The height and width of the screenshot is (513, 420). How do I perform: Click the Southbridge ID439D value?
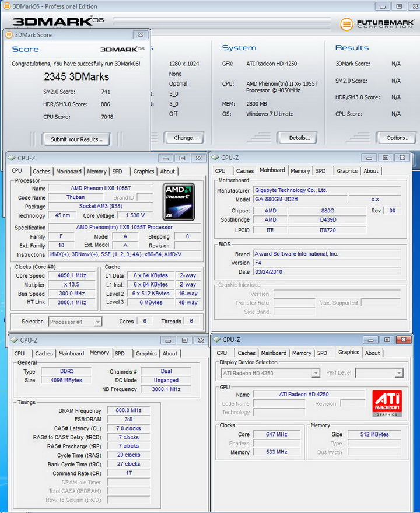(x=328, y=220)
